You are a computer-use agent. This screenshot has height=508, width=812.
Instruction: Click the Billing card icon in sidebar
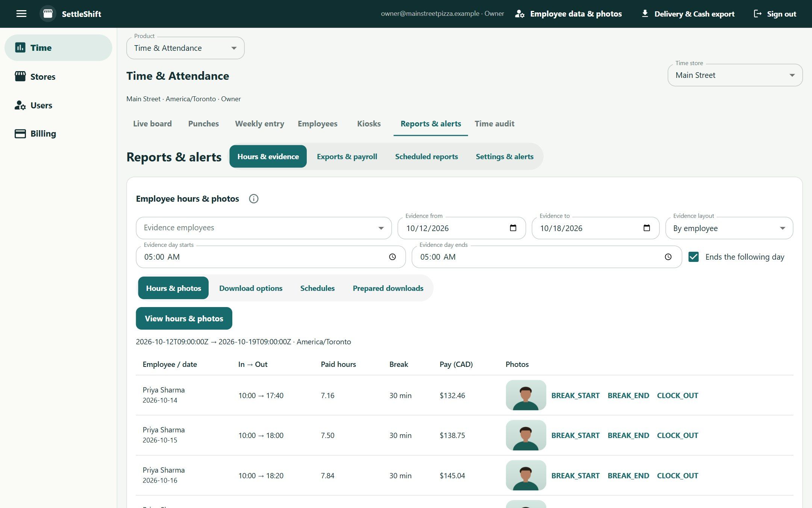[20, 134]
